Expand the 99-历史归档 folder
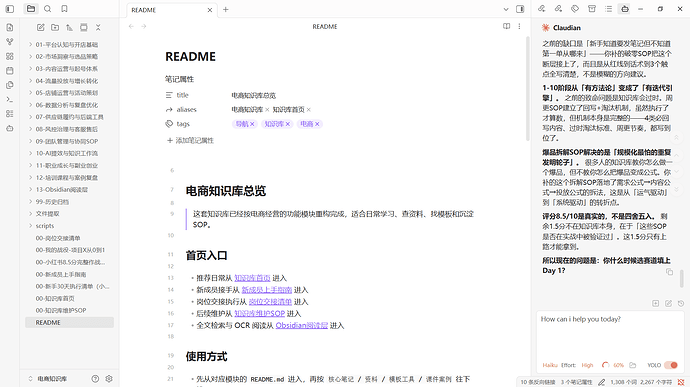Viewport: 690px width, 387px height. pyautogui.click(x=30, y=202)
